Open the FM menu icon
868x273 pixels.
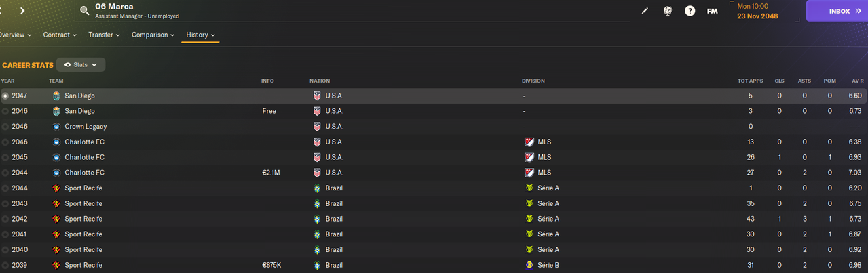pos(712,11)
